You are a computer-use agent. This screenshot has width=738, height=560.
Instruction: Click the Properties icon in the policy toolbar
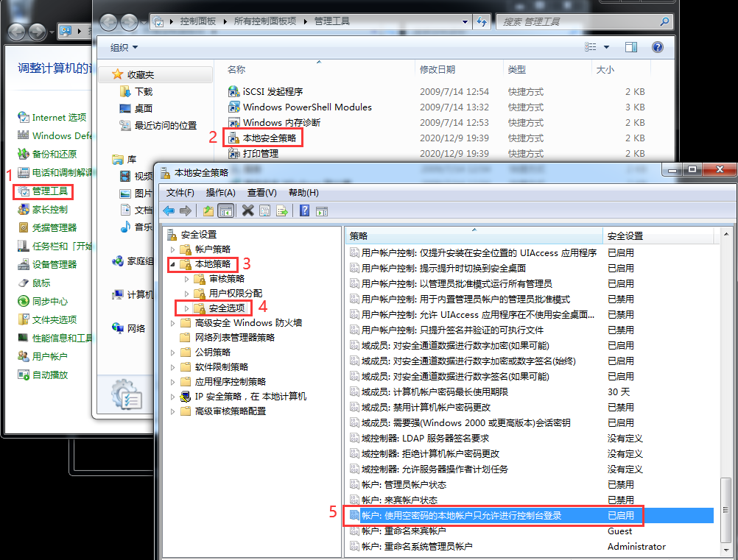(x=265, y=211)
